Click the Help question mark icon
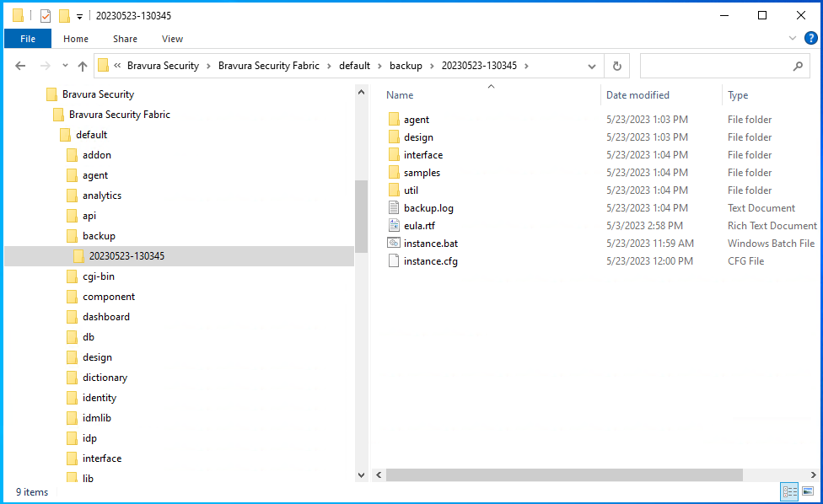The width and height of the screenshot is (823, 504). click(810, 38)
